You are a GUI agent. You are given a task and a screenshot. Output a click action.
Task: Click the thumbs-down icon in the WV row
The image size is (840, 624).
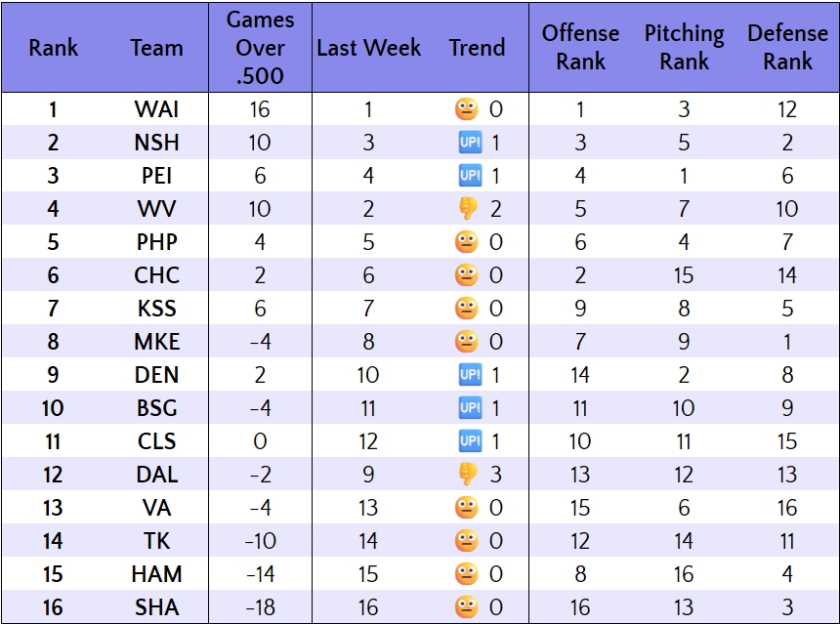(469, 209)
